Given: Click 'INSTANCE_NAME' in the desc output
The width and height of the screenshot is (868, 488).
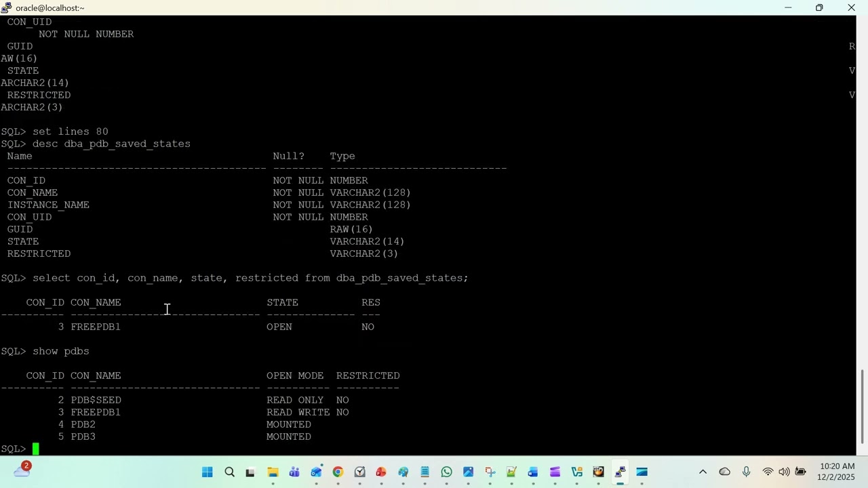Looking at the screenshot, I should click(48, 205).
